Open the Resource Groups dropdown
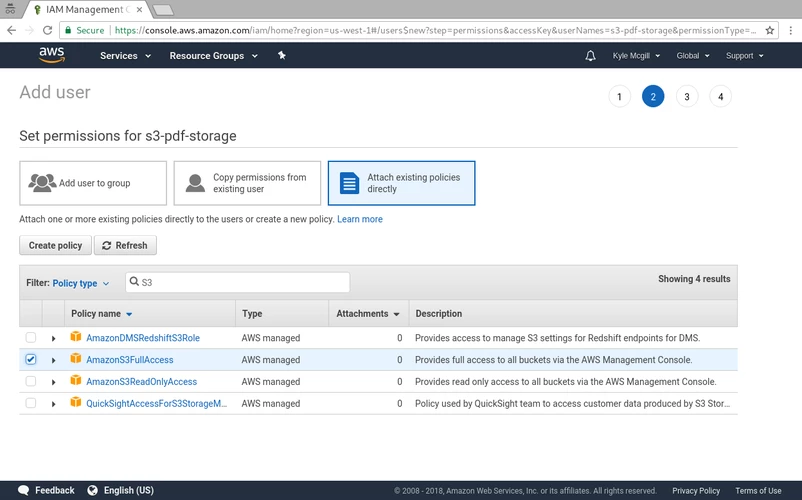 click(x=213, y=56)
